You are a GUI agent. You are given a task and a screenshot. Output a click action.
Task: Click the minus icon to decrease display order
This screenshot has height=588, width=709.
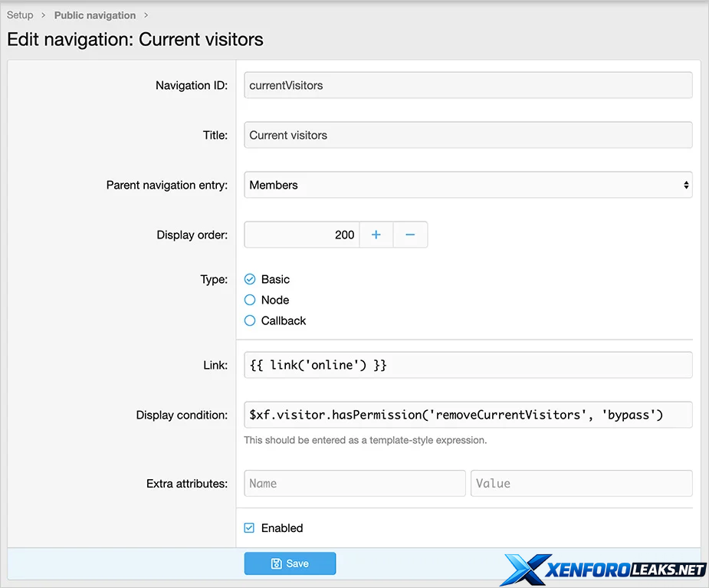point(410,235)
